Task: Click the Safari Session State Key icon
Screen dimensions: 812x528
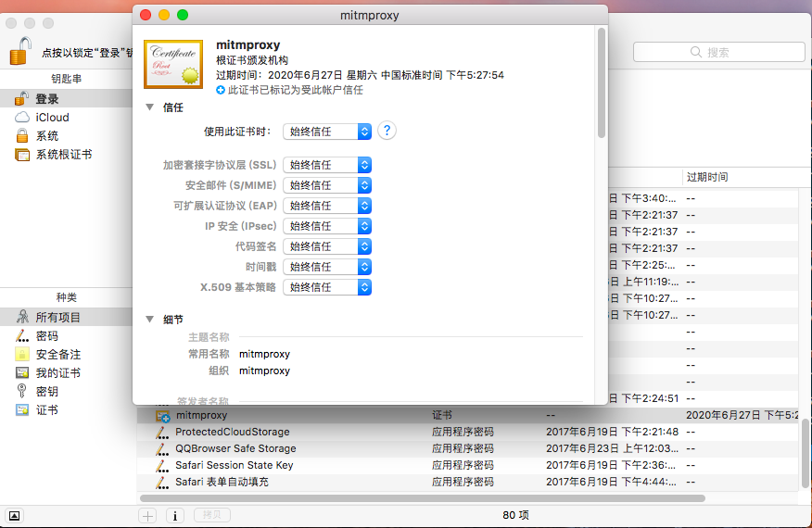Action: coord(162,465)
